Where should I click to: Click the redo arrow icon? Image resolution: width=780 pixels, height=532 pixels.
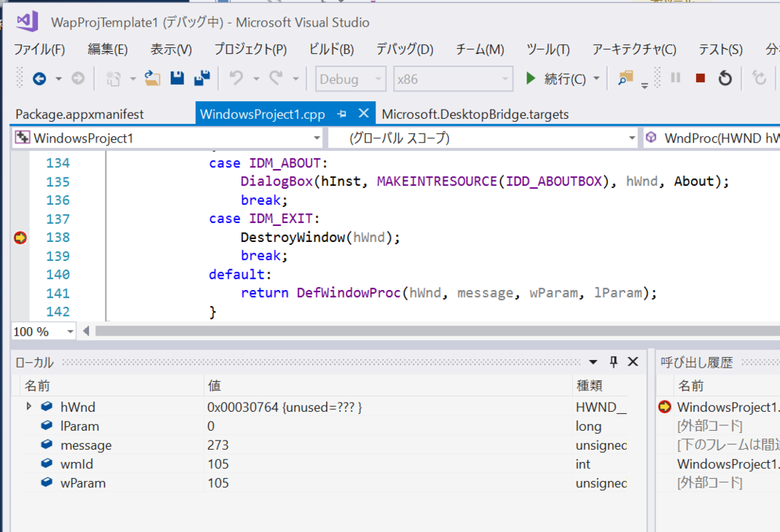click(276, 78)
